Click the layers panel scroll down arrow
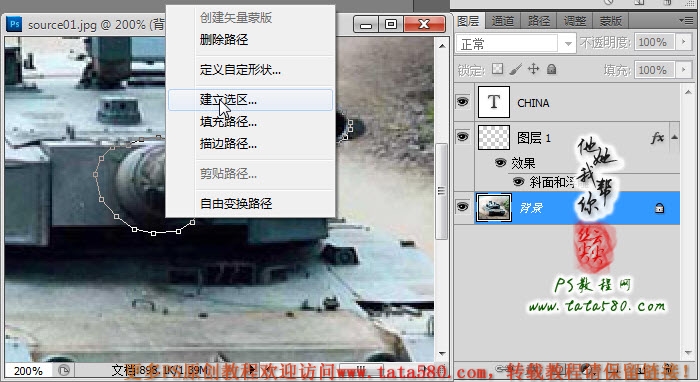 point(688,353)
